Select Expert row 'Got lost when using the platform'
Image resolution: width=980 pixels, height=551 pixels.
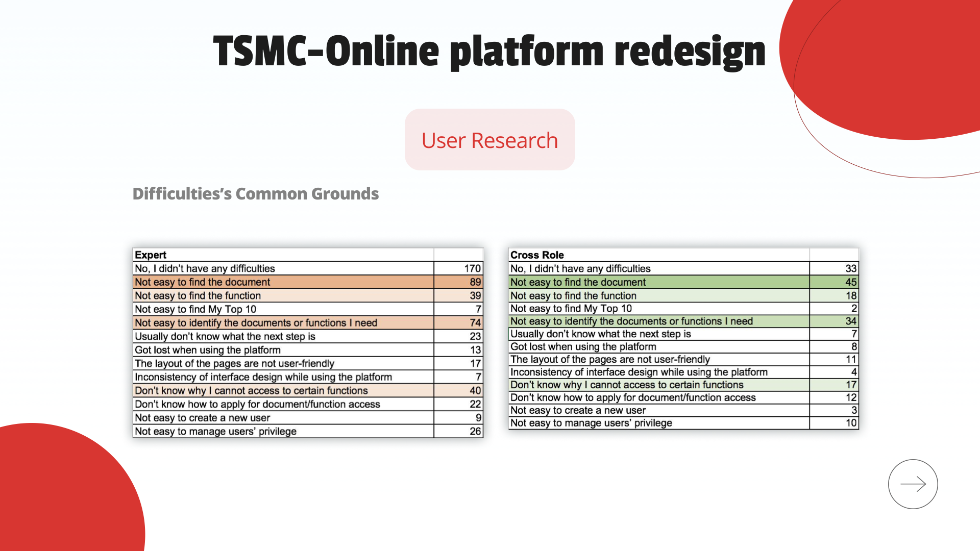tap(308, 350)
